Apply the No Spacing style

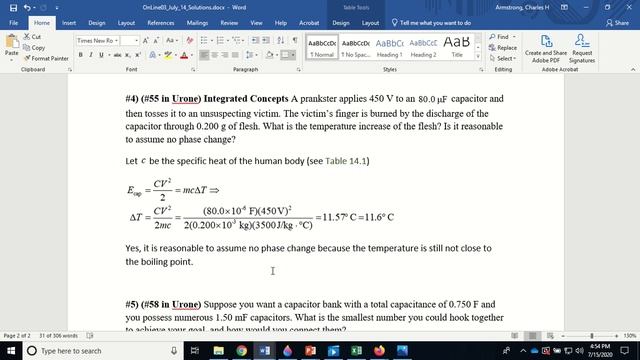356,48
